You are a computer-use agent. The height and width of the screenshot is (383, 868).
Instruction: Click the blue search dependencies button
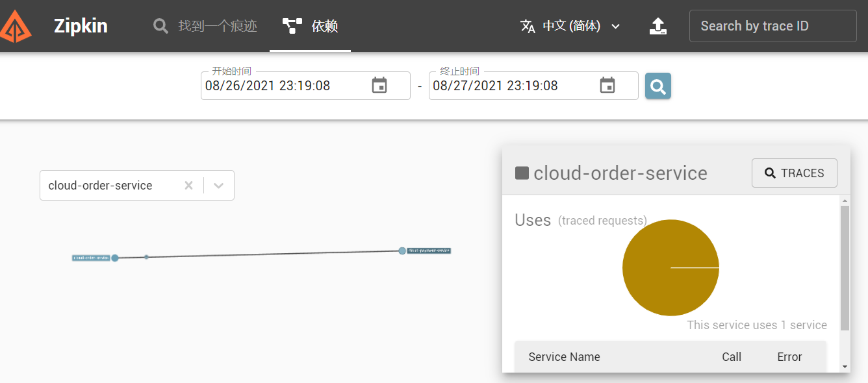pyautogui.click(x=658, y=86)
